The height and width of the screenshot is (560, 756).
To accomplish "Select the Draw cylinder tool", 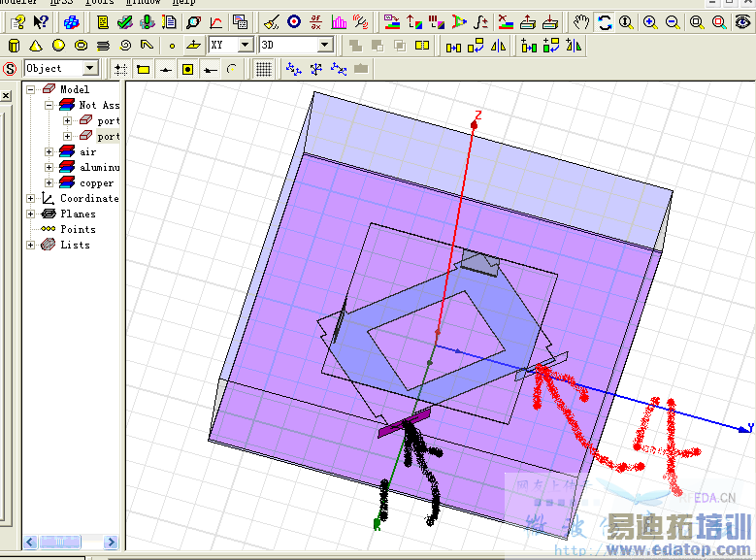I will pyautogui.click(x=14, y=45).
